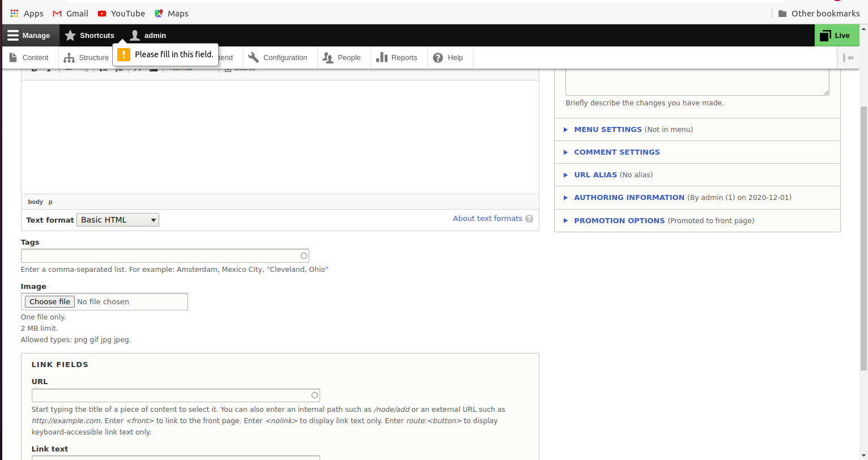
Task: Open the YouTube bookmark
Action: coord(121,14)
